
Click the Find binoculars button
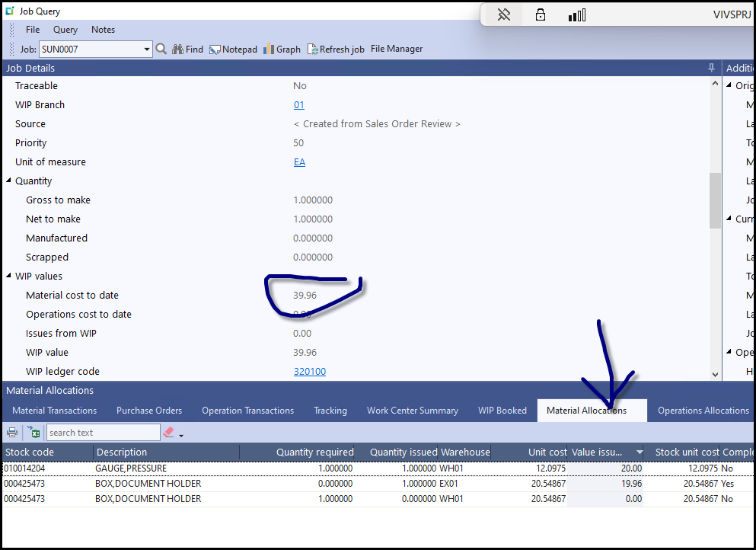188,50
